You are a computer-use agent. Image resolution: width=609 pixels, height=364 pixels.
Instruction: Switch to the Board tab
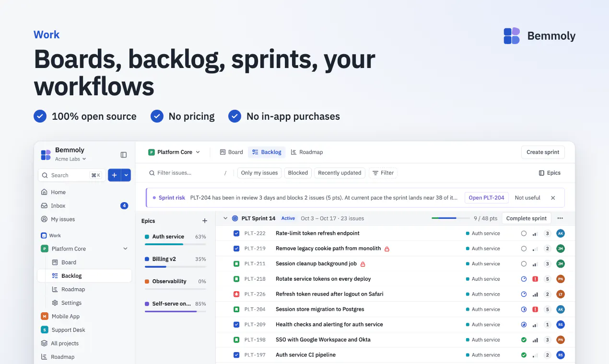[231, 152]
